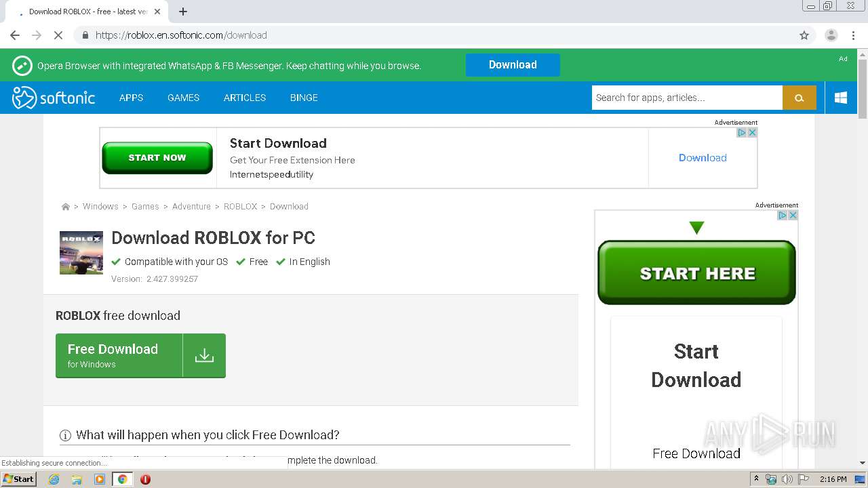Open the Chrome three-dot menu
The height and width of the screenshot is (488, 868).
[853, 35]
